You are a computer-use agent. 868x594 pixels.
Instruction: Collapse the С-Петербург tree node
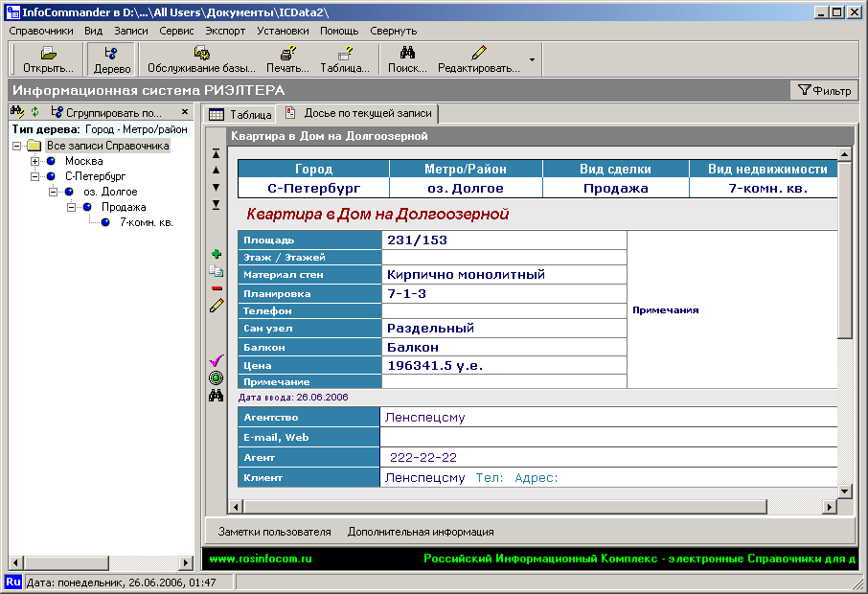point(33,177)
